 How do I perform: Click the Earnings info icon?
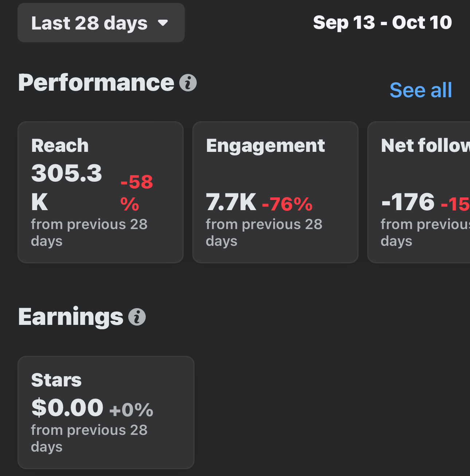(137, 317)
